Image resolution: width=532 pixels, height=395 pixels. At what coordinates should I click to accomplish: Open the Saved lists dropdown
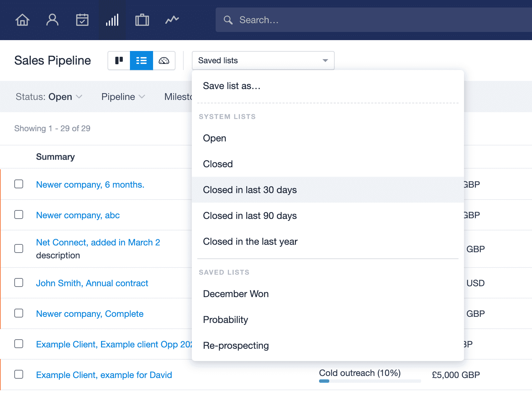[x=263, y=61]
